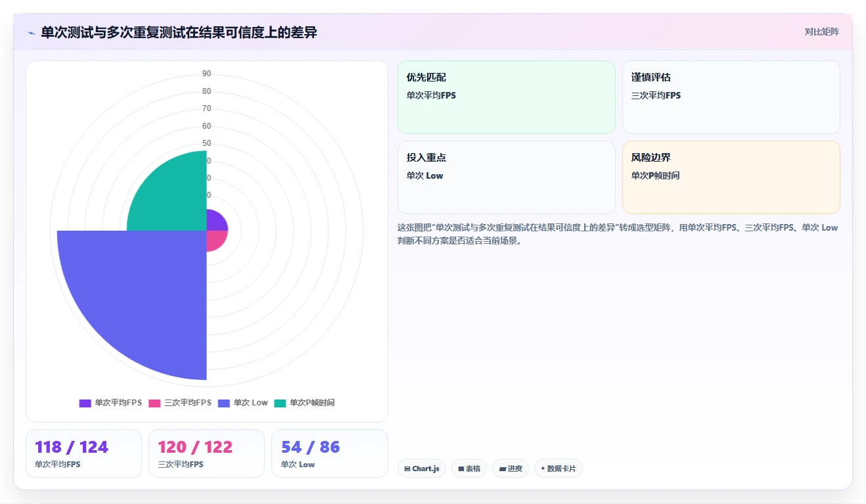Click the 单次平均FPS caption under 118 / 124
Viewport: 866px width, 504px height.
pyautogui.click(x=58, y=464)
